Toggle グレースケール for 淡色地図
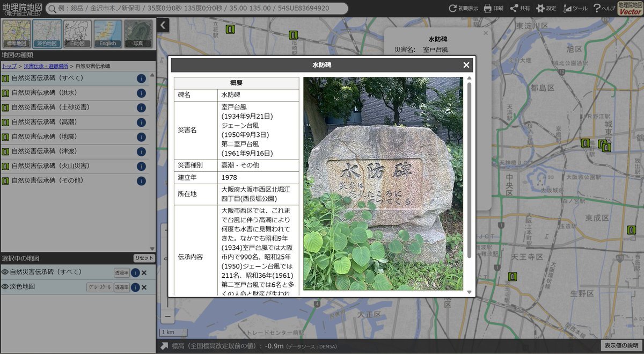Screen dimensions: 644x354 tap(99, 287)
